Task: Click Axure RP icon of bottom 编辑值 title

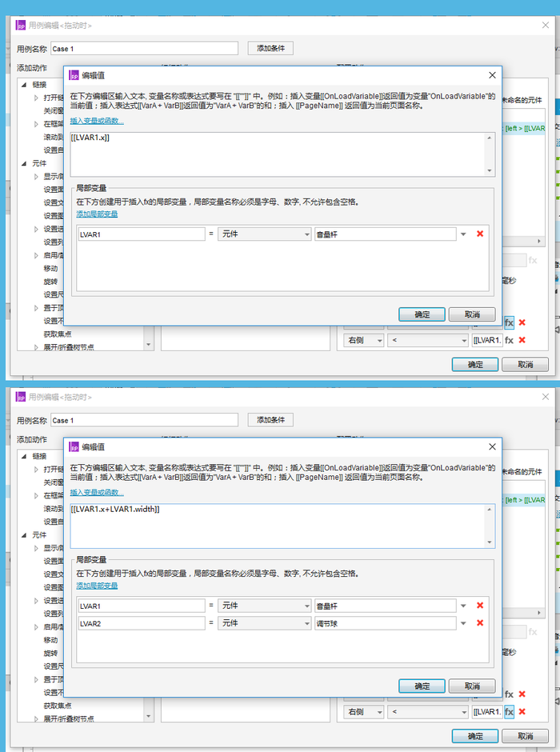Action: [74, 447]
